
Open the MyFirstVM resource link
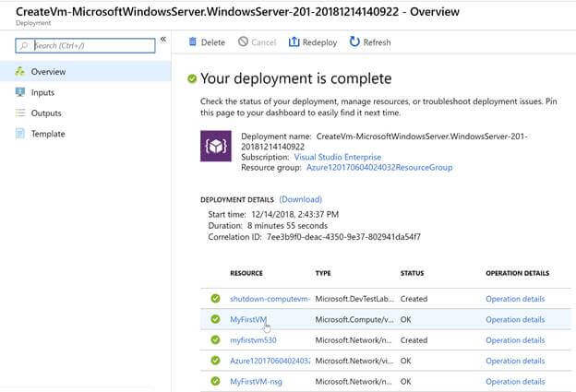(248, 319)
